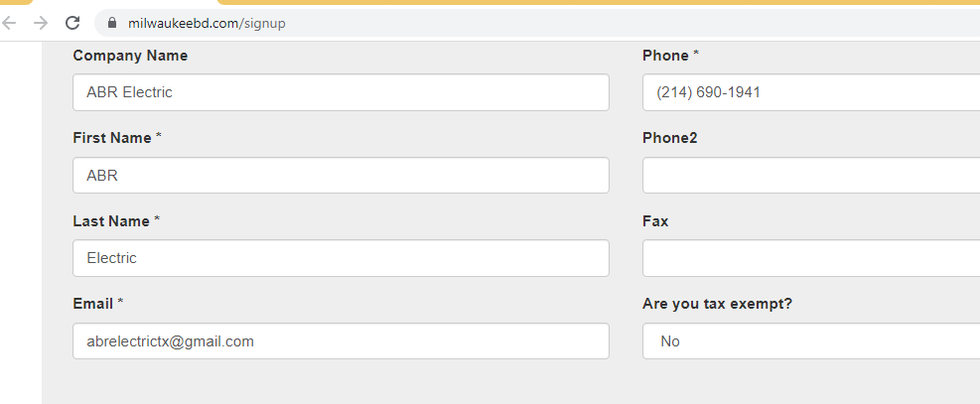Screen dimensions: 980x404
Task: Click the 'Company Name' label text
Action: click(x=130, y=56)
